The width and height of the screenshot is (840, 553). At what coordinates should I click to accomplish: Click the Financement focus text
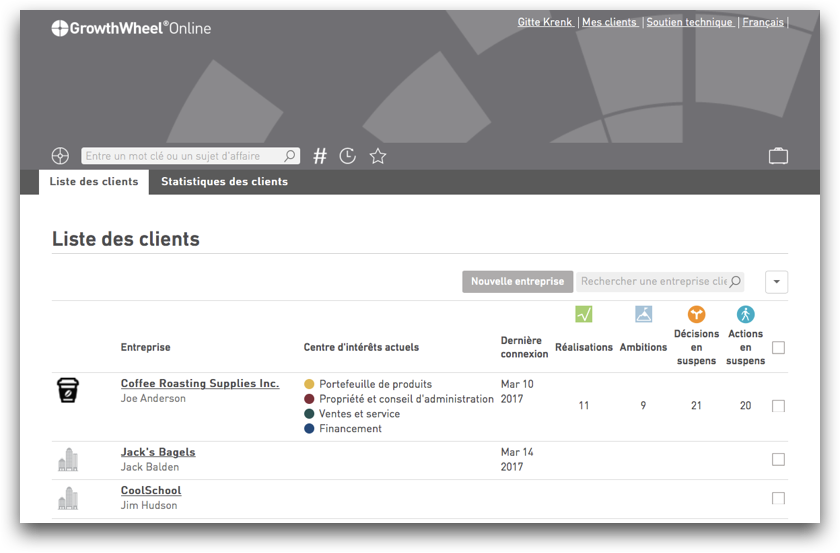350,429
